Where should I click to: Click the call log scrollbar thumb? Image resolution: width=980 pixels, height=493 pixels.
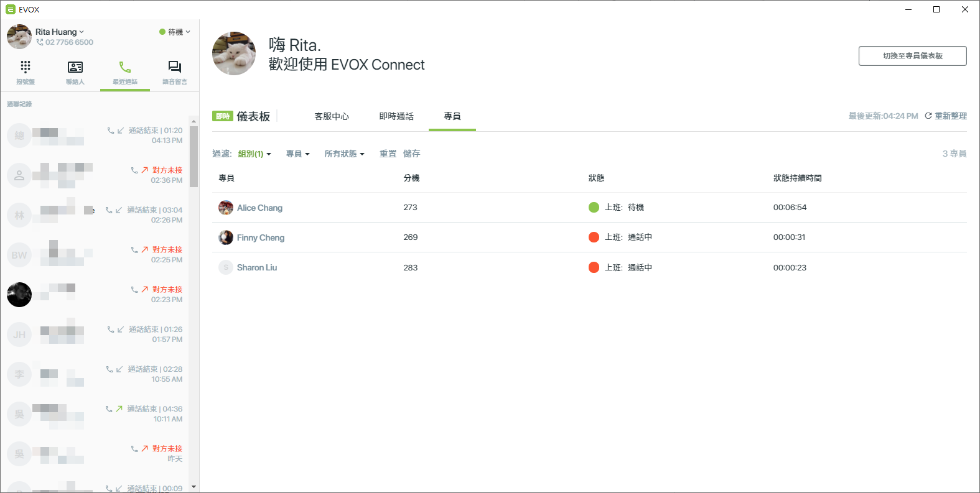click(x=194, y=157)
